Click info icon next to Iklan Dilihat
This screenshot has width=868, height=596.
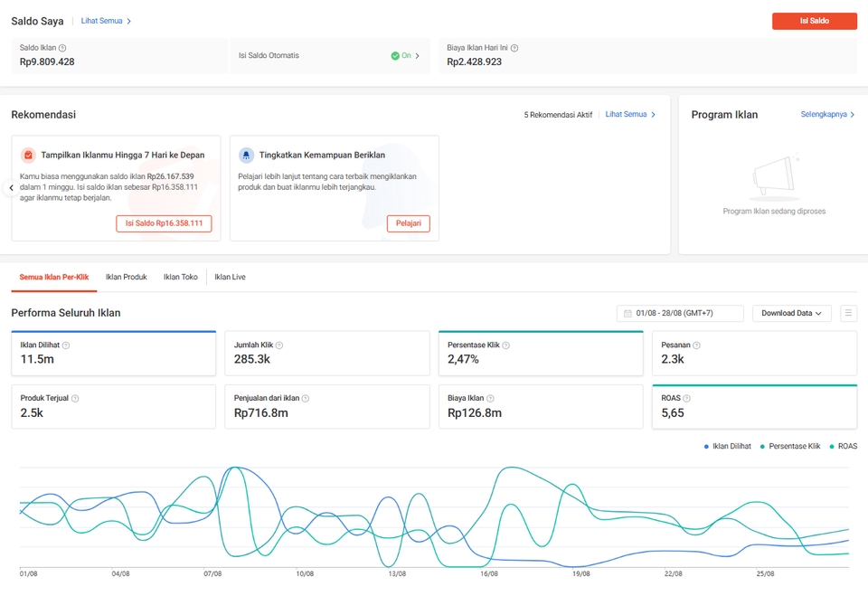[x=66, y=345]
